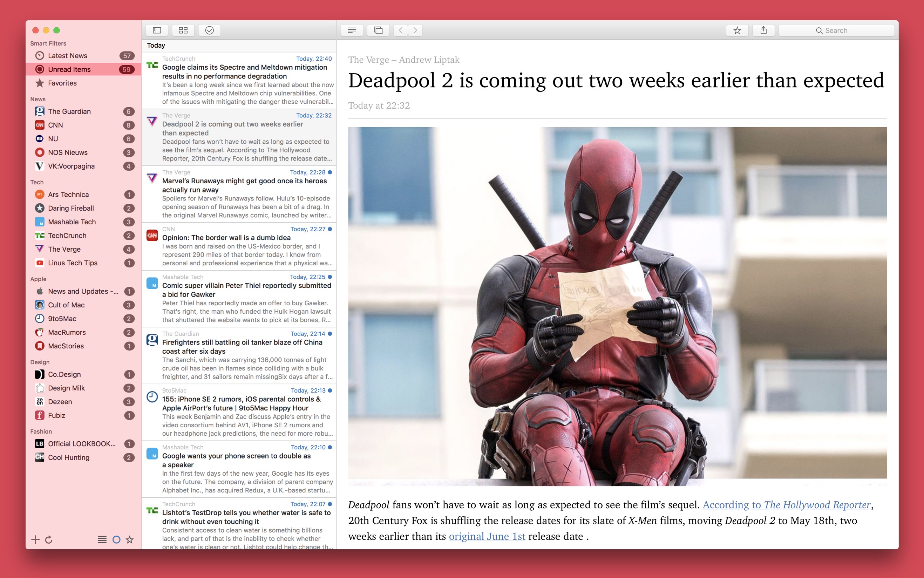Show only starred items in footer
Image resolution: width=924 pixels, height=578 pixels.
pos(130,539)
